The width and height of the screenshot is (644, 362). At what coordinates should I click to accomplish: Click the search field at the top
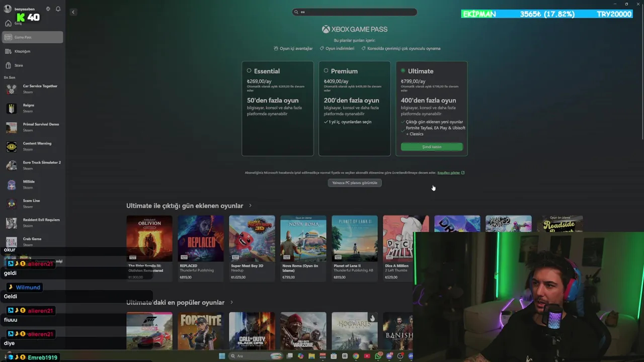tap(355, 12)
